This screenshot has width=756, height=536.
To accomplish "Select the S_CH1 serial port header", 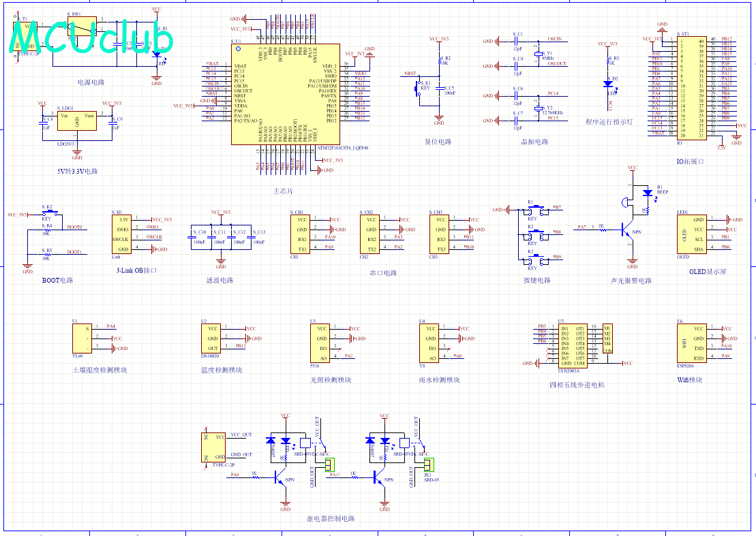I will pos(300,234).
